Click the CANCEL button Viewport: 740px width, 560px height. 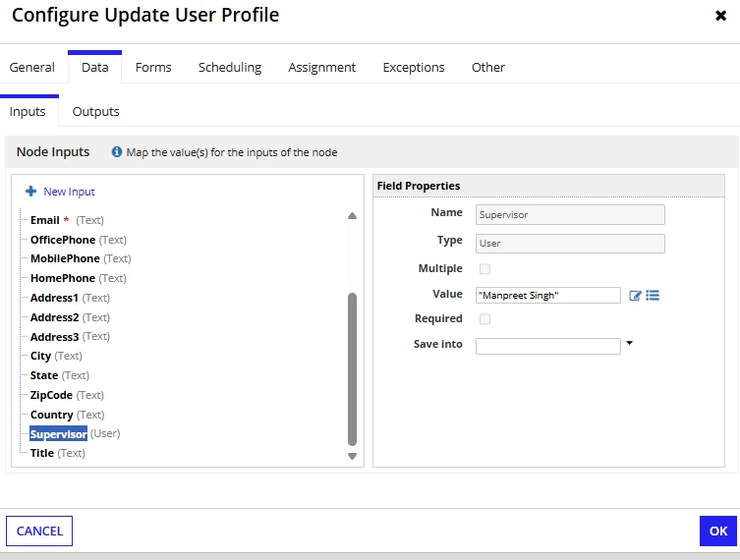coord(39,531)
